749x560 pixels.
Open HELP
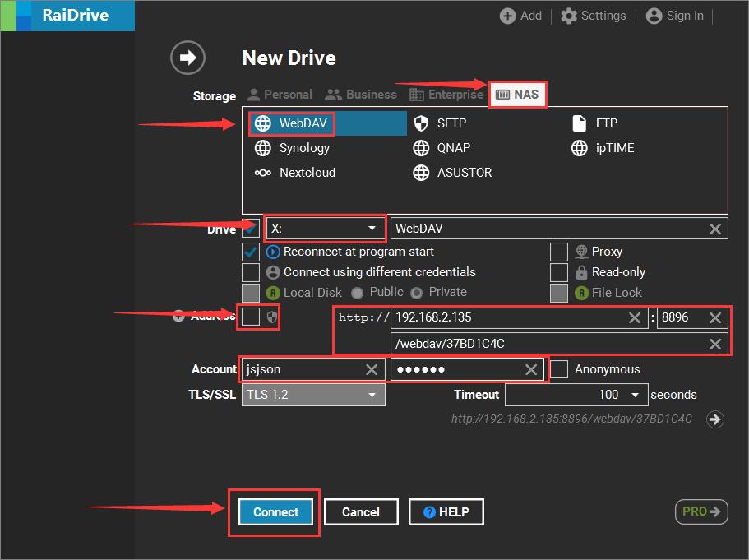coord(446,512)
